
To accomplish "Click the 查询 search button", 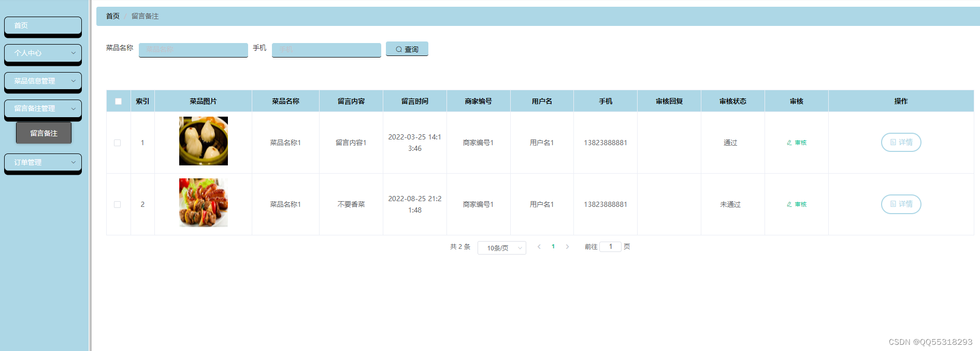I will [407, 49].
